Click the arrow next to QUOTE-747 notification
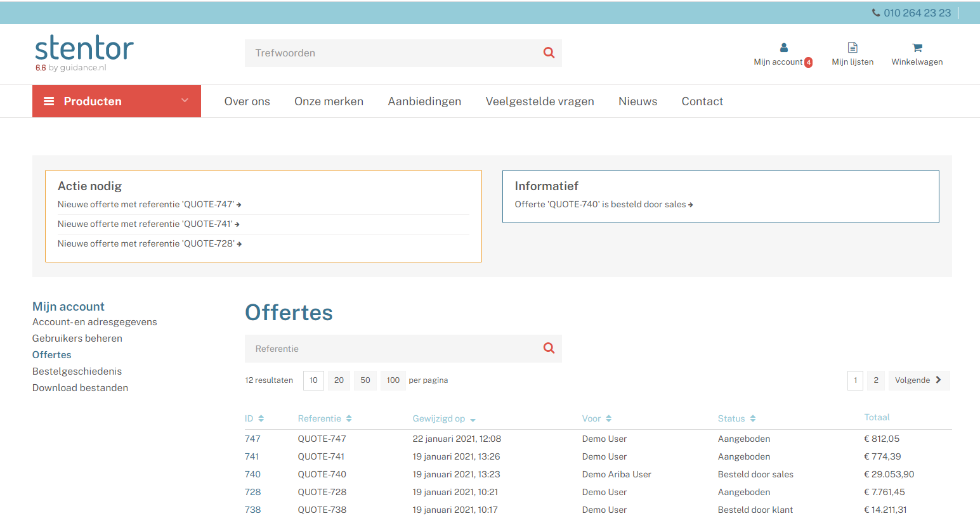Viewport: 980px width, 523px height. [x=238, y=205]
